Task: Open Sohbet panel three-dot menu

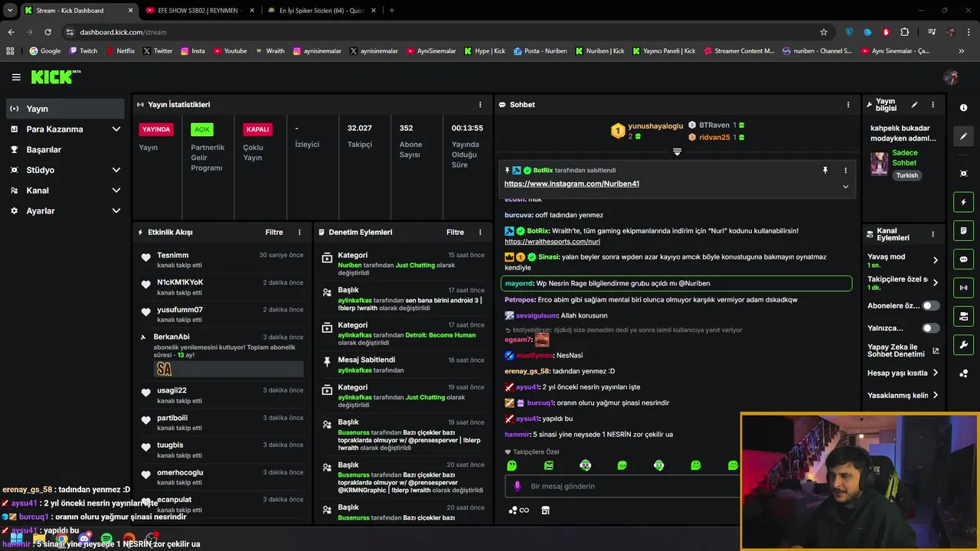Action: click(848, 105)
